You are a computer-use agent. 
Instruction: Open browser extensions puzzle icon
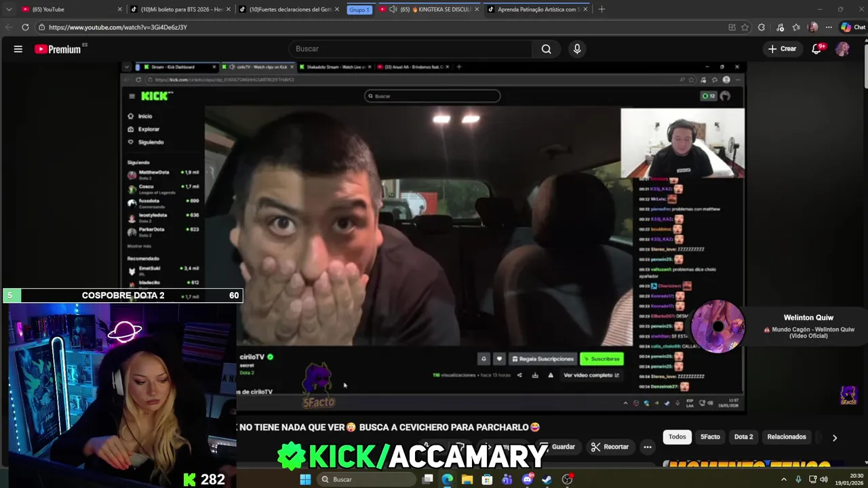pos(762,27)
